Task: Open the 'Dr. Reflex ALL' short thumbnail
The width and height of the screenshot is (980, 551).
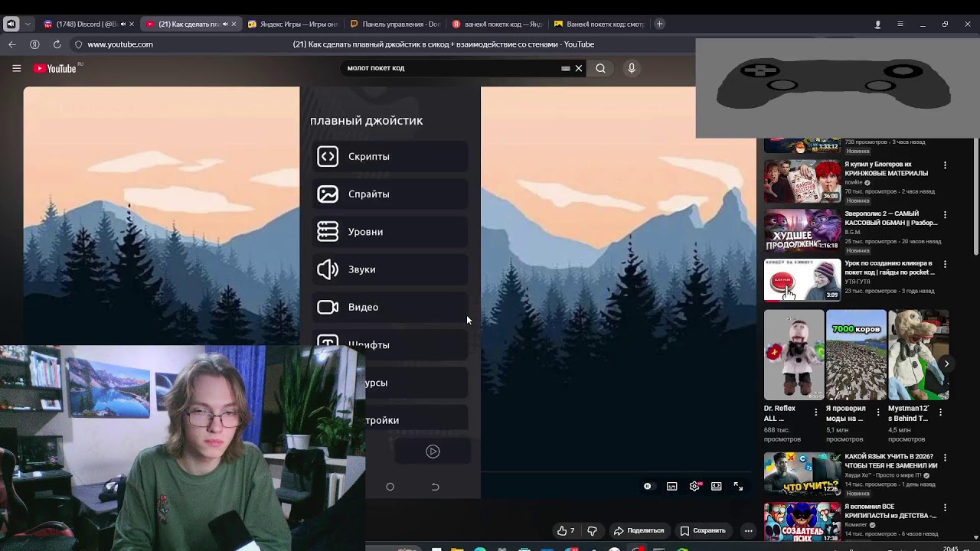Action: (794, 355)
